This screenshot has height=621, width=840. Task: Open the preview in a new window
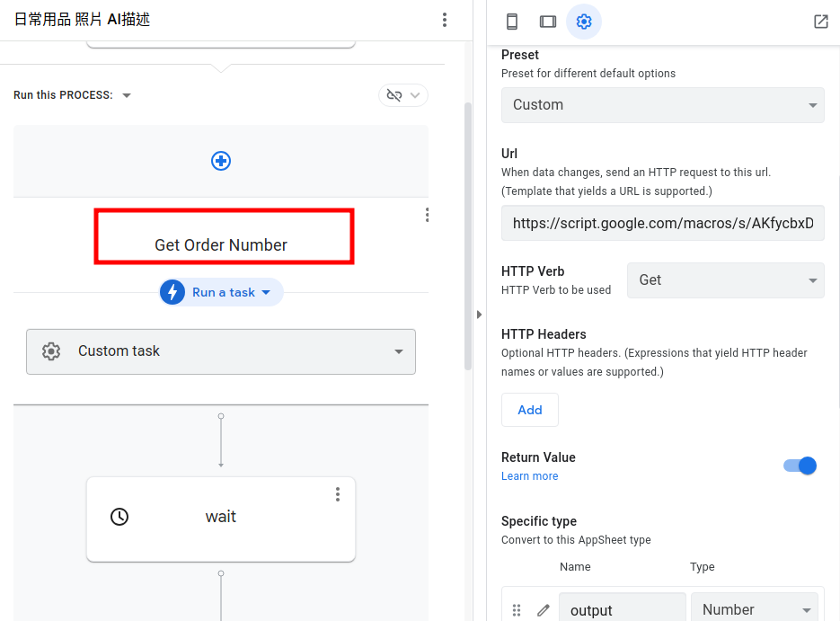821,22
